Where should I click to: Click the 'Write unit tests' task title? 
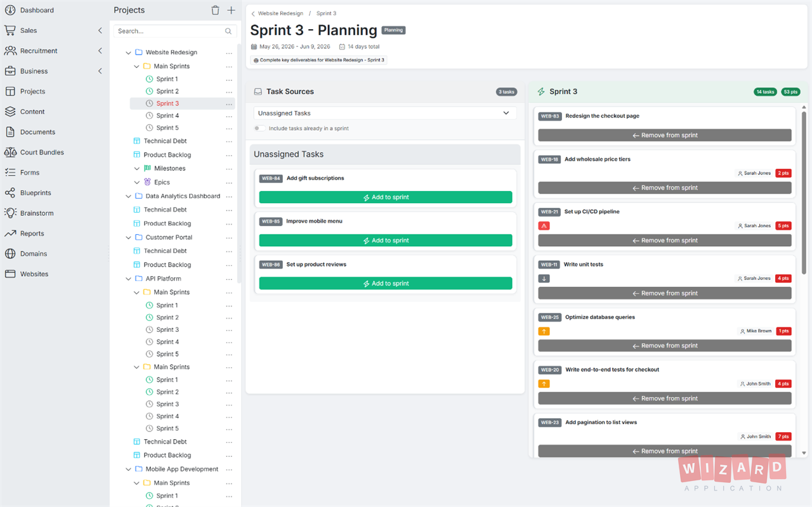[x=583, y=265]
